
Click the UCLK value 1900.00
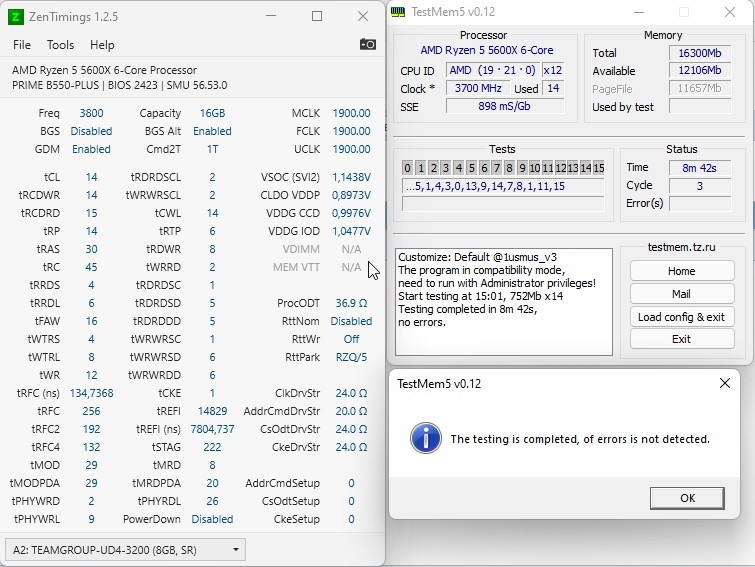coord(351,149)
